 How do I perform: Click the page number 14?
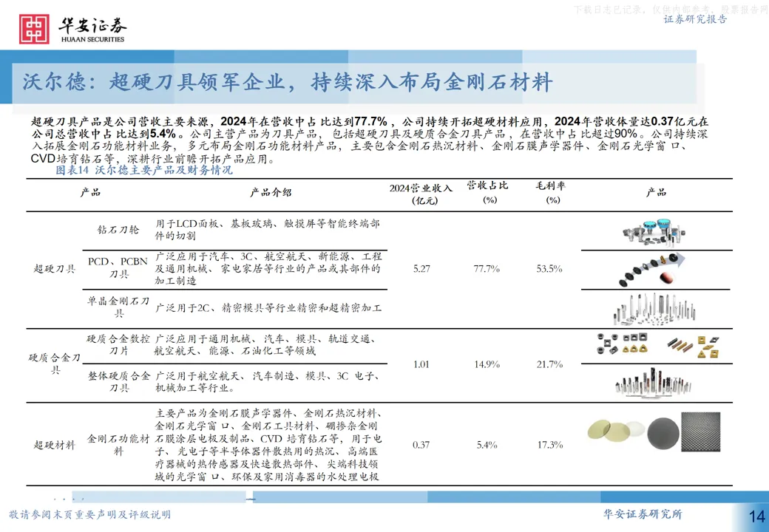[756, 516]
